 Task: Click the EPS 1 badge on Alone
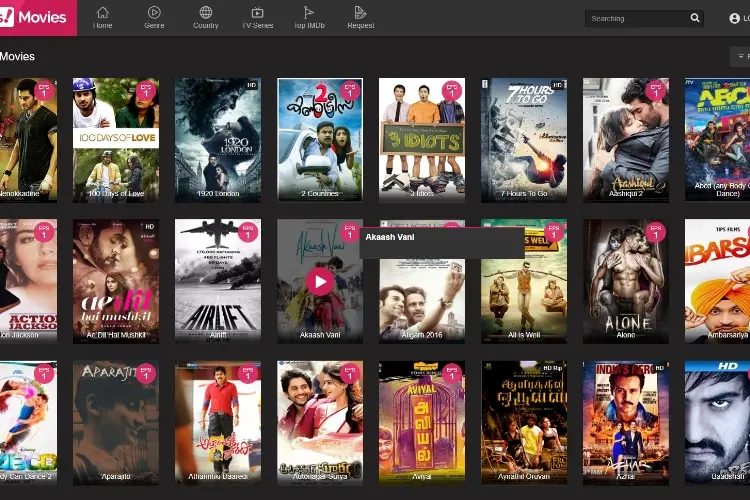click(656, 232)
